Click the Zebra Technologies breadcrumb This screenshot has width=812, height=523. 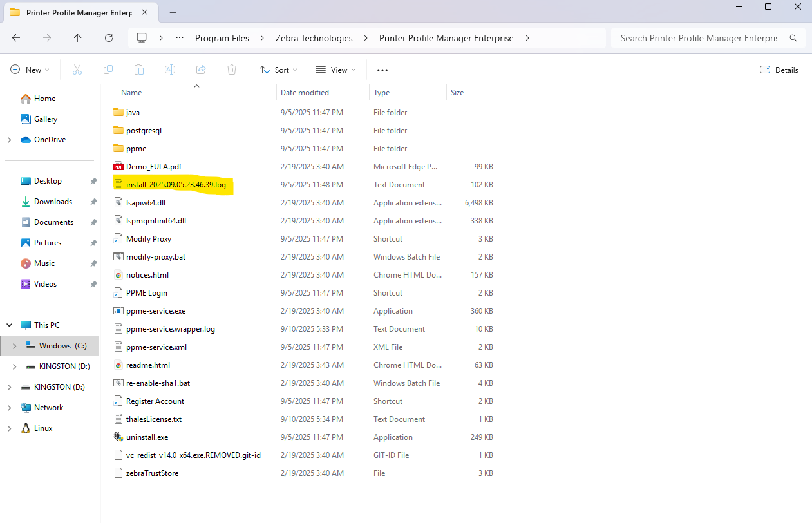[313, 38]
